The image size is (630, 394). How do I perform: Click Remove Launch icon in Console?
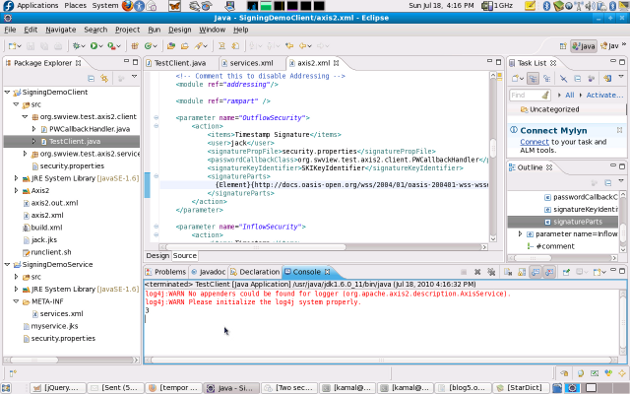pyautogui.click(x=477, y=272)
